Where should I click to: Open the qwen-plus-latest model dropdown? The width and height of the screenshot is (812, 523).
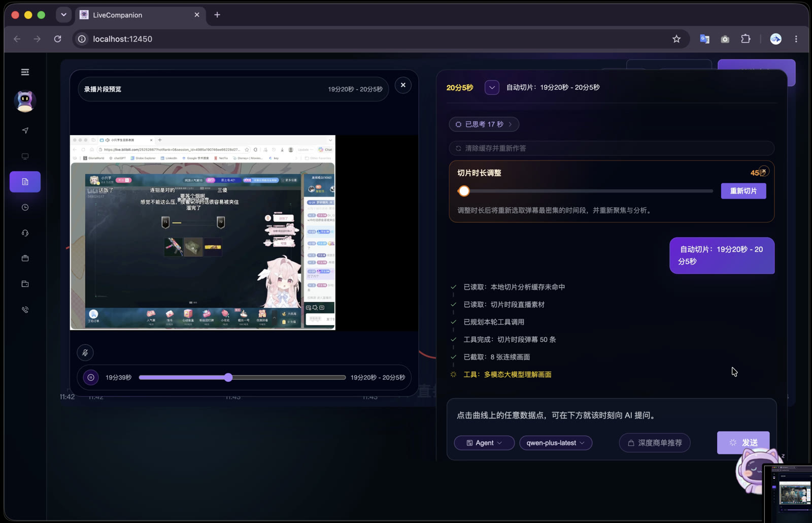click(x=556, y=443)
